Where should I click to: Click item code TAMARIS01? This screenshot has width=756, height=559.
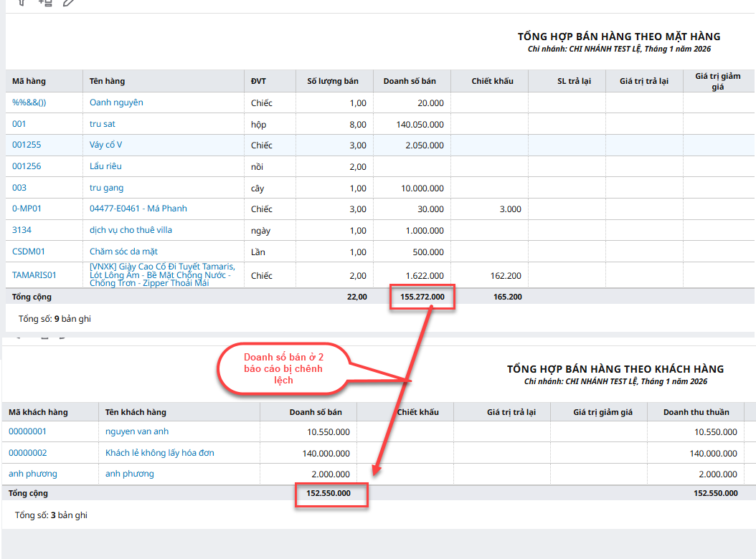pyautogui.click(x=34, y=275)
